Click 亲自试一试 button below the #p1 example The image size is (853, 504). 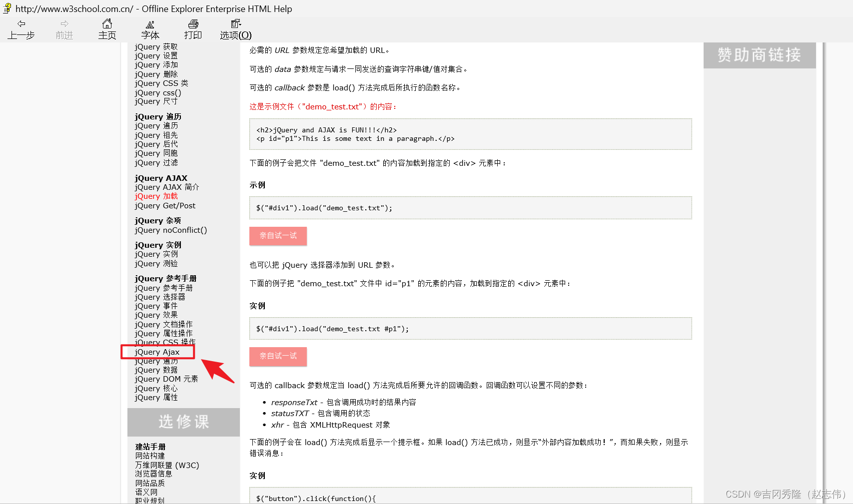pos(278,356)
